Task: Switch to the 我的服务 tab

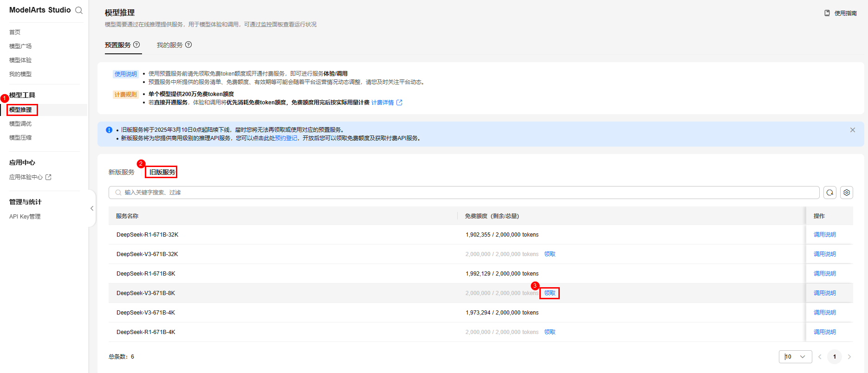Action: click(170, 45)
